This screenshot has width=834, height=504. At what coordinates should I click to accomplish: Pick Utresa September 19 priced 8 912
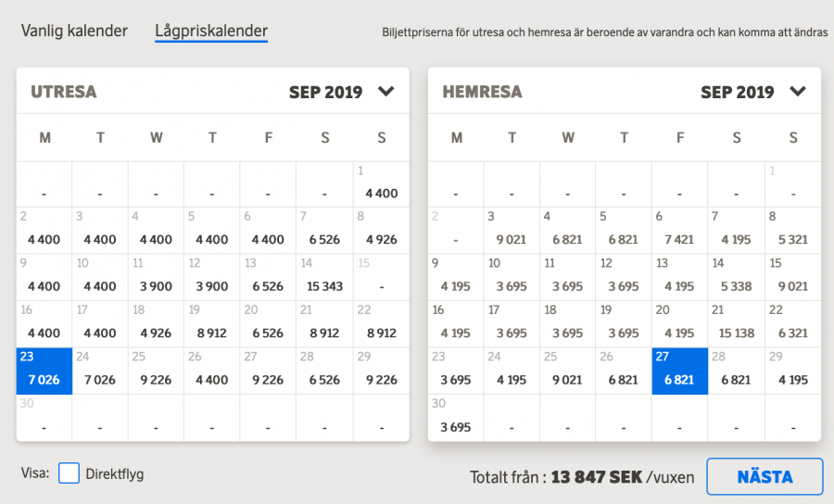click(212, 324)
